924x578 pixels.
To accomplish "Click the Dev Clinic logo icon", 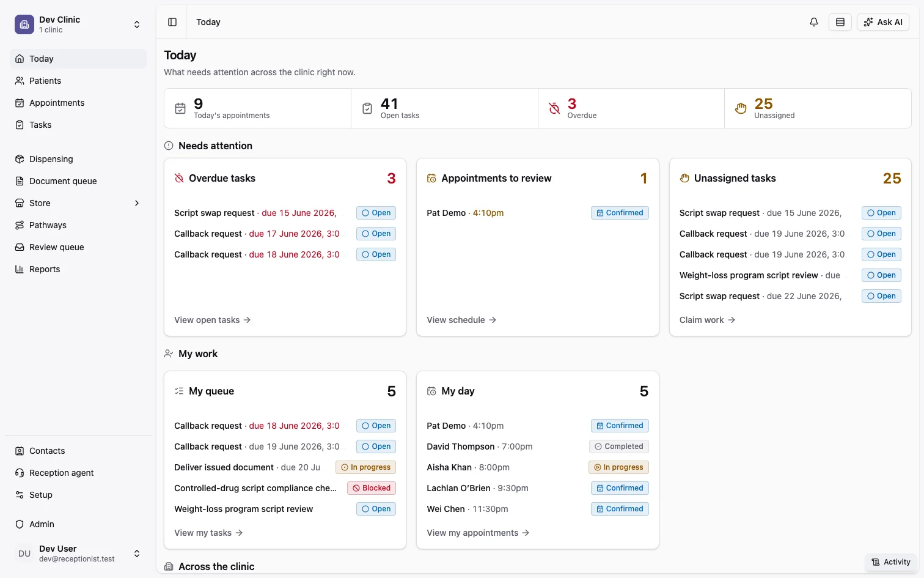I will click(x=24, y=24).
